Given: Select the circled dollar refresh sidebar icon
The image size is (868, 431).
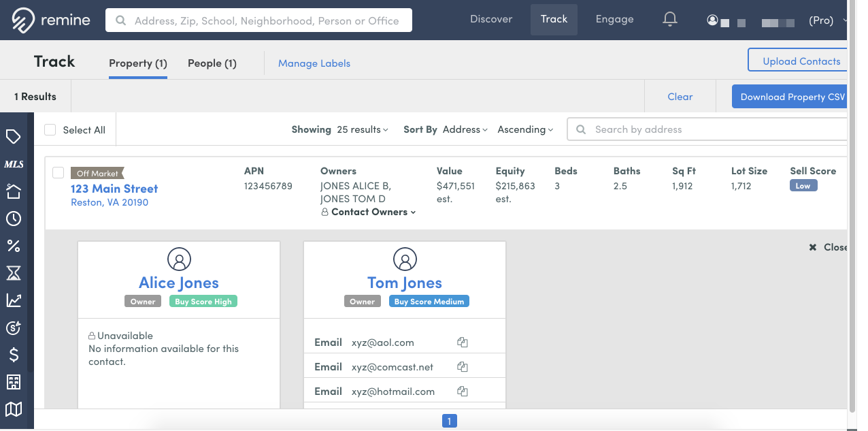Looking at the screenshot, I should (13, 328).
